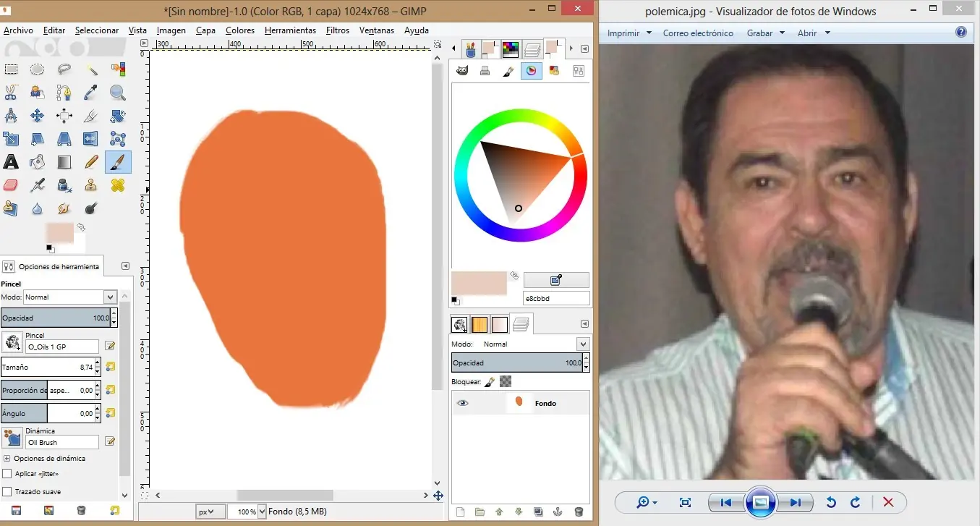This screenshot has height=526, width=980.
Task: Open the Herramientas menu
Action: [290, 30]
